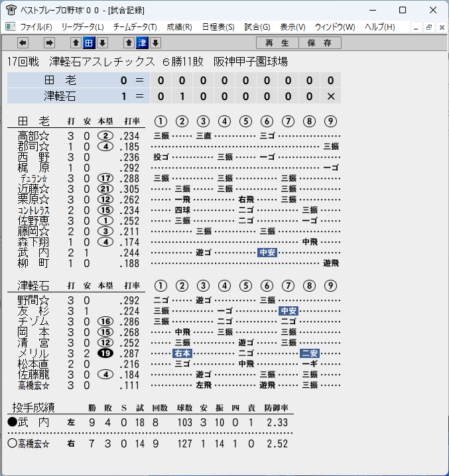Click the left arrow previous game button
Image resolution: width=449 pixels, height=476 pixels.
tap(23, 43)
